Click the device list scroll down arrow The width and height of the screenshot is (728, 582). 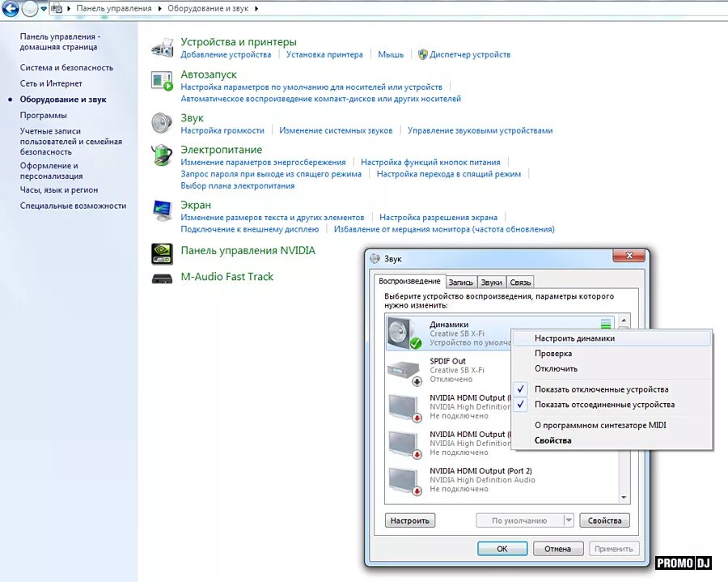[624, 498]
